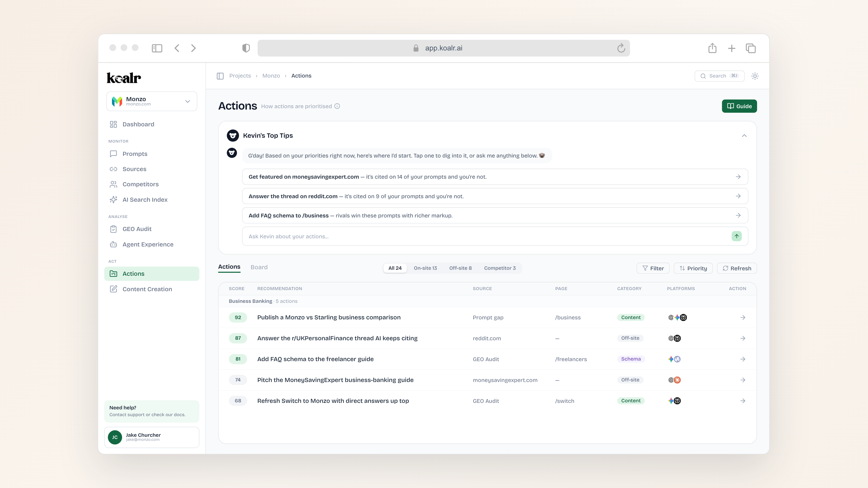Click the info icon beside prioritised text
868x488 pixels.
click(337, 107)
